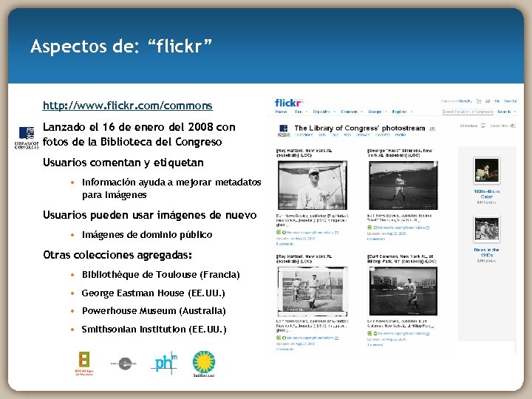This screenshot has width=532, height=399.
Task: Click copyright circle icon under Curt Coleman photo
Action: point(375,333)
